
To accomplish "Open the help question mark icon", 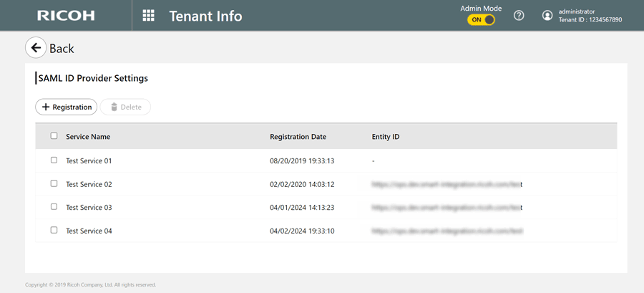I will tap(519, 16).
